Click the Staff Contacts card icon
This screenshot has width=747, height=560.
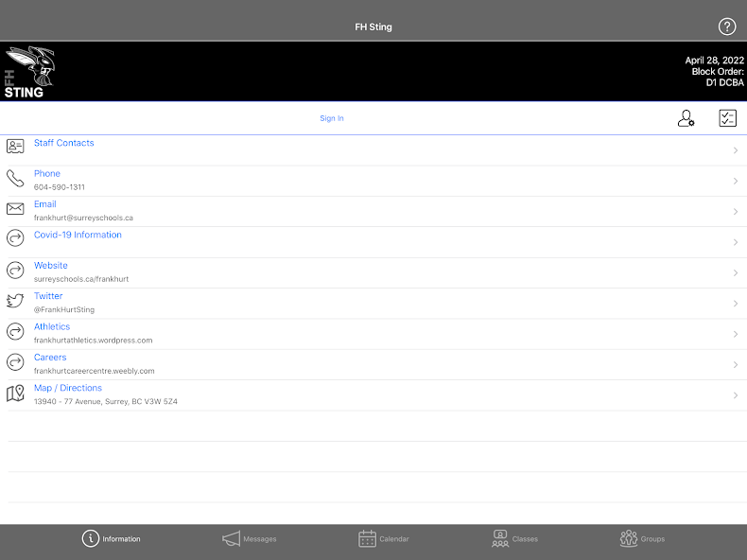pos(15,147)
